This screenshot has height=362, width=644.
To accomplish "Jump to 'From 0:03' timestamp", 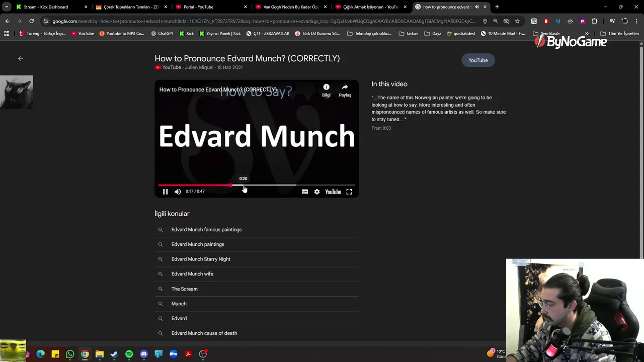I will click(x=381, y=128).
